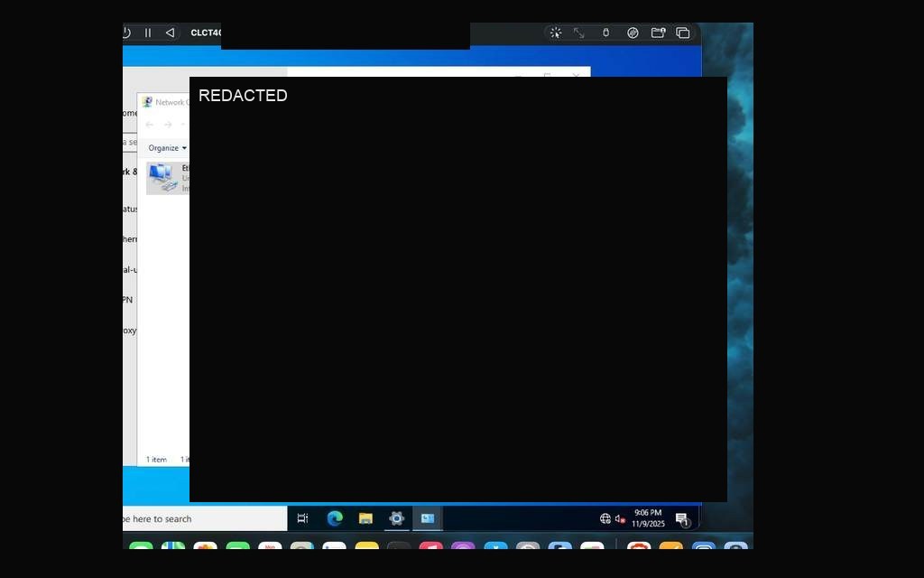Screen dimensions: 924x578
Task: Click the overlapping windows icon in the VM toolbar
Action: (x=682, y=33)
